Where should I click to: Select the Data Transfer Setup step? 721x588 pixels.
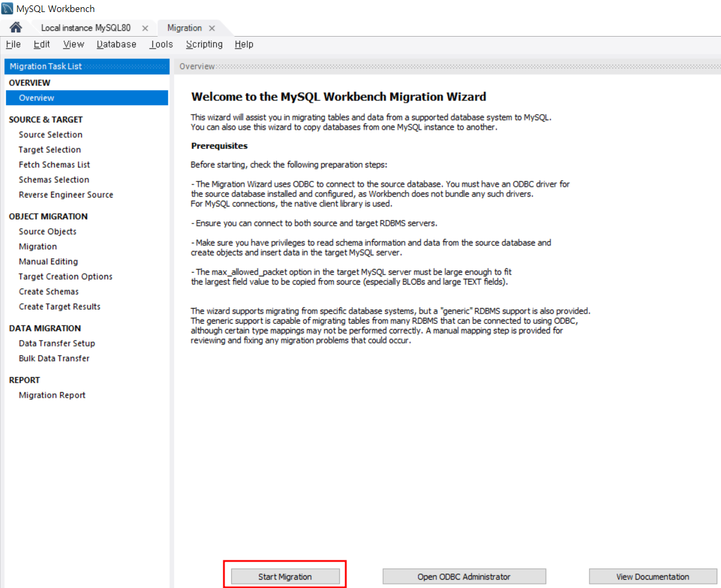pyautogui.click(x=57, y=343)
